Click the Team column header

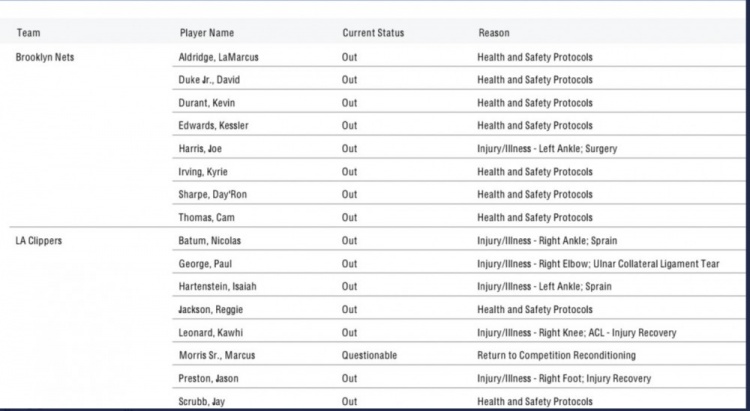pyautogui.click(x=28, y=33)
